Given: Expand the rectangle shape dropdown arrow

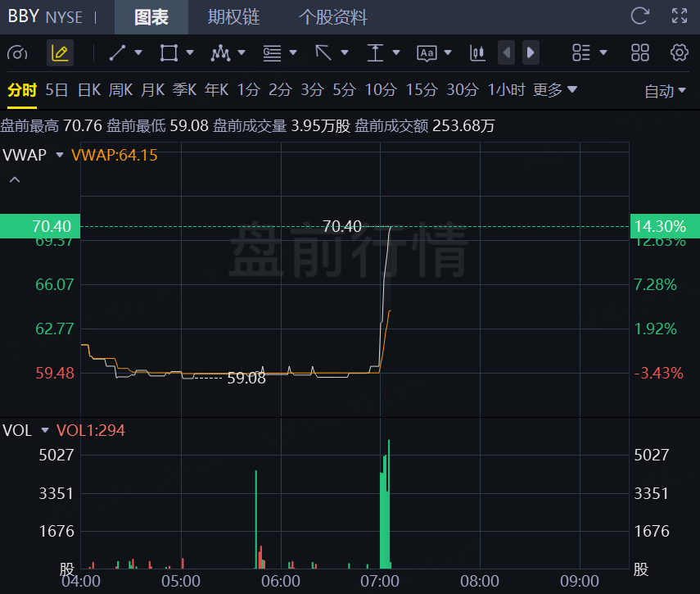Looking at the screenshot, I should coord(190,52).
